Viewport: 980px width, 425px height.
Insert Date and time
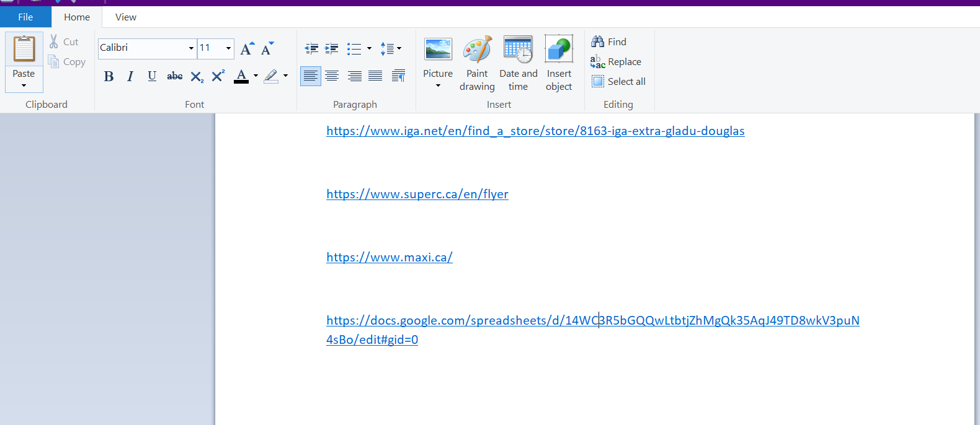(519, 63)
